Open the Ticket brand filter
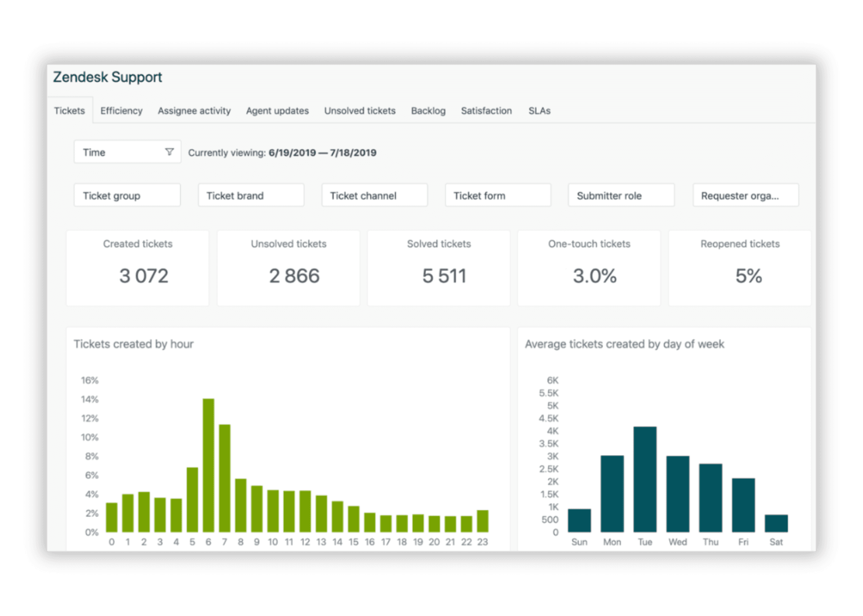This screenshot has height=616, width=863. pyautogui.click(x=251, y=195)
